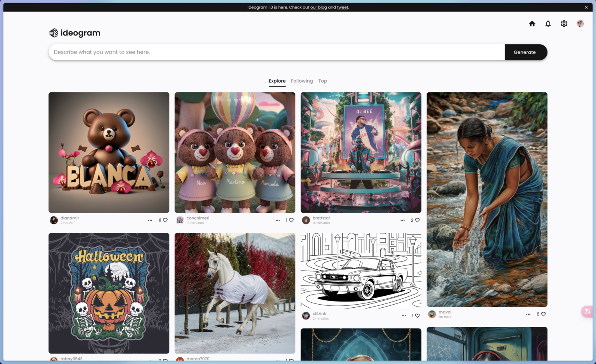Open the user profile avatar menu
This screenshot has height=364, width=596.
(580, 24)
